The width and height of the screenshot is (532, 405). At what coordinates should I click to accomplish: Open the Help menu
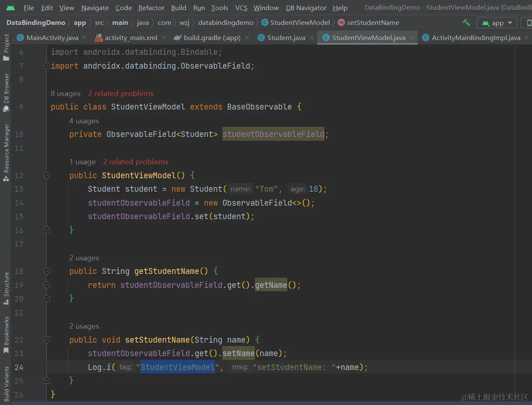click(x=340, y=8)
